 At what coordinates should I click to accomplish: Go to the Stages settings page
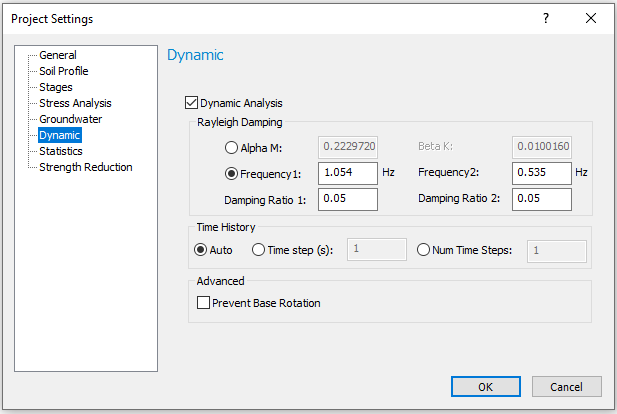pyautogui.click(x=56, y=87)
